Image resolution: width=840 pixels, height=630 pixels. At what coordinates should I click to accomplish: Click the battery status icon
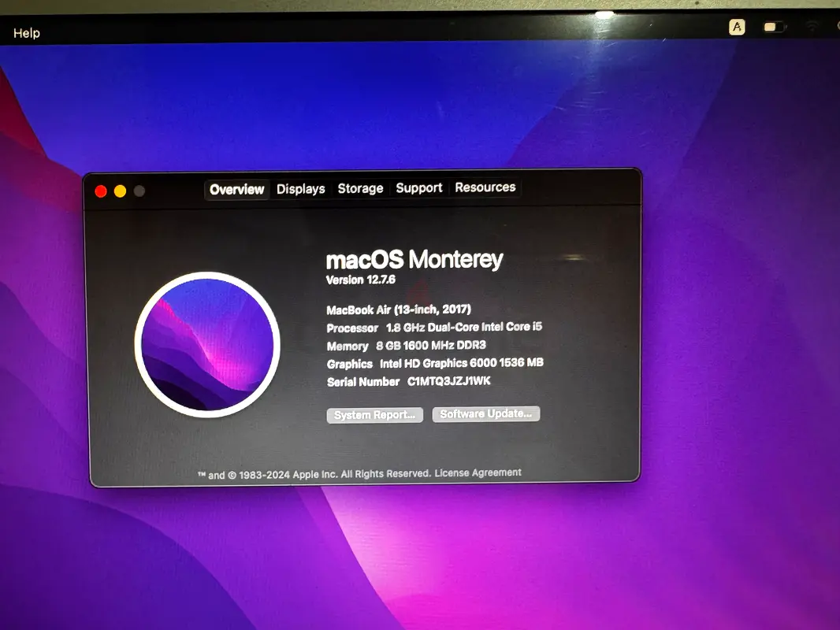[774, 27]
